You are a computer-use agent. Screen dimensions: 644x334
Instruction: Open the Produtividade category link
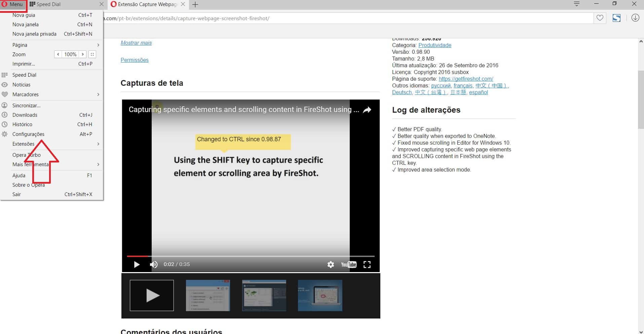point(435,45)
